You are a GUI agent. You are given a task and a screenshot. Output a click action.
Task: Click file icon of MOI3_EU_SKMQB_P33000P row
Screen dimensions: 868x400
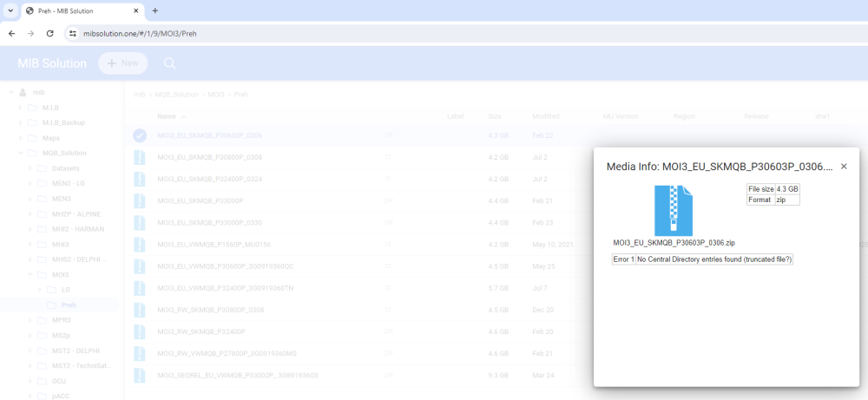click(x=140, y=200)
